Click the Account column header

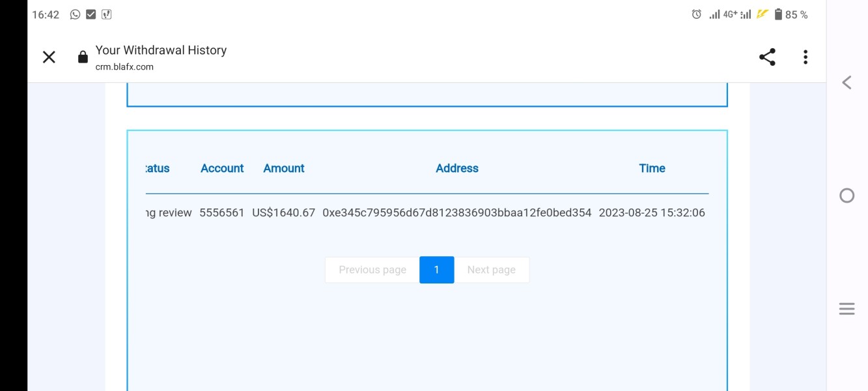coord(222,168)
